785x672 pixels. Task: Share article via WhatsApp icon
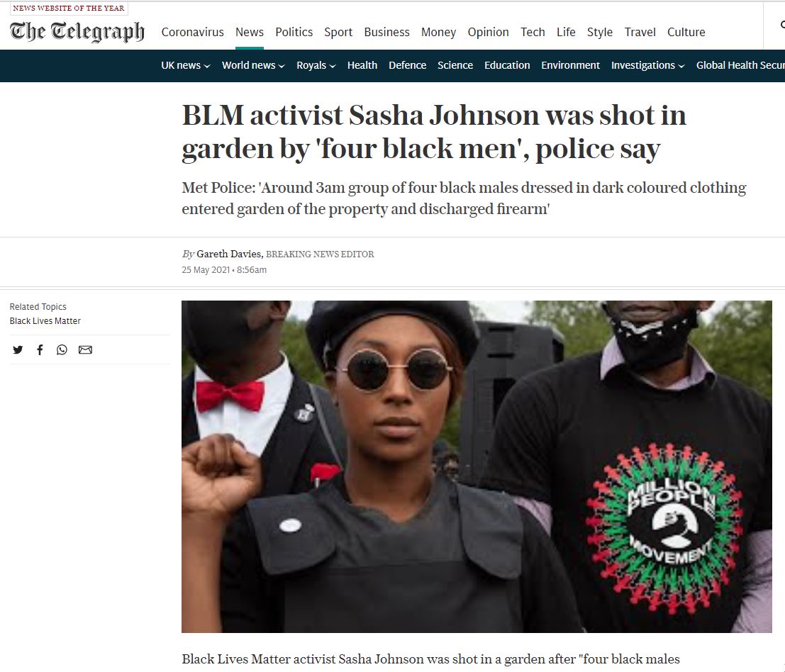coord(62,349)
